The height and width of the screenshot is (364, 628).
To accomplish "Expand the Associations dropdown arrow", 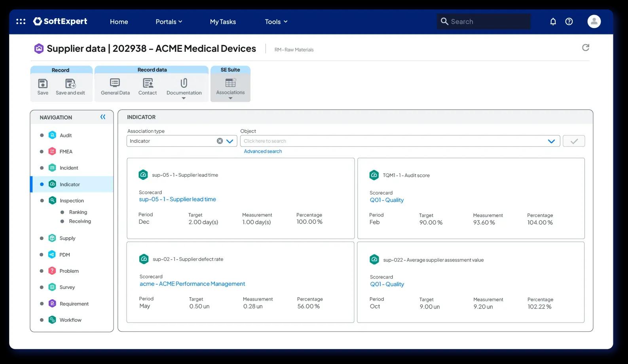I will click(x=230, y=98).
